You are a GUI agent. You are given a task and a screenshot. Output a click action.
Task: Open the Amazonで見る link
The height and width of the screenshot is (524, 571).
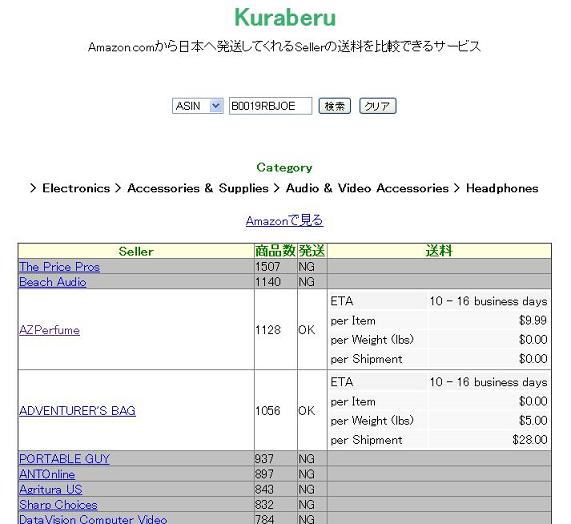[x=284, y=221]
